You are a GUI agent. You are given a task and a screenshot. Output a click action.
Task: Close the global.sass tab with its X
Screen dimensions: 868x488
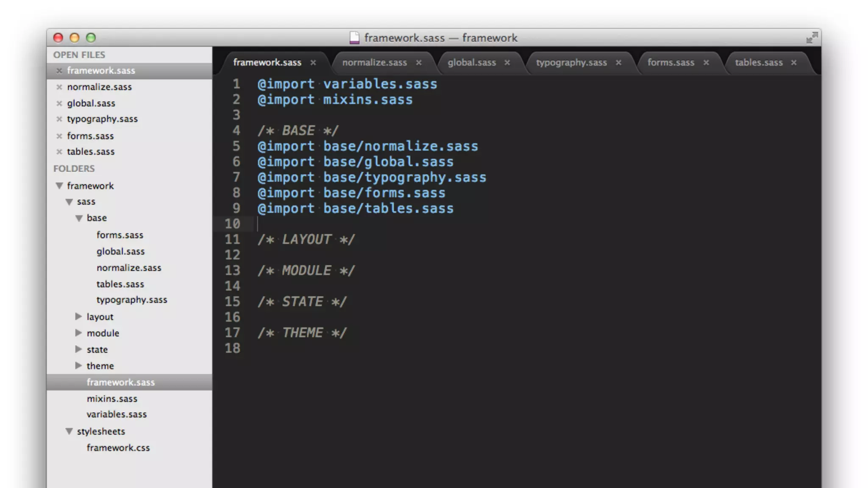coord(507,63)
